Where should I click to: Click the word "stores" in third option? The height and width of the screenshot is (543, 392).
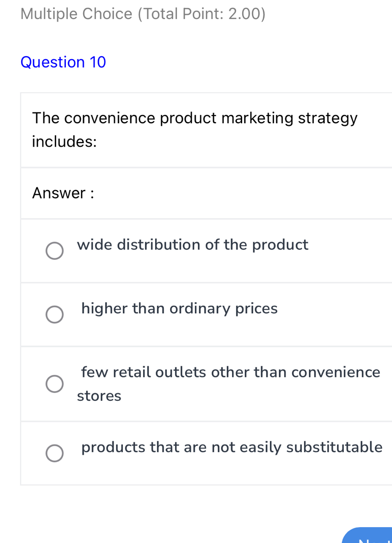tap(99, 396)
